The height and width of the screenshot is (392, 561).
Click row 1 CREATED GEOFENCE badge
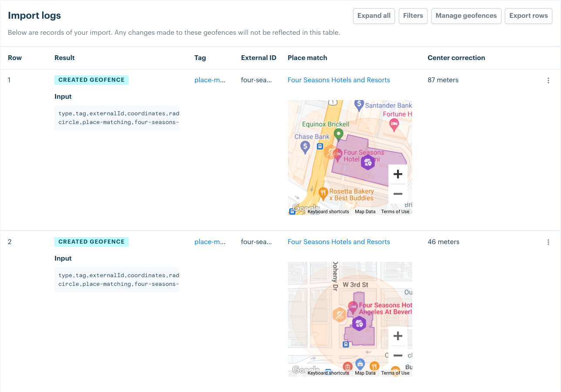pyautogui.click(x=91, y=80)
